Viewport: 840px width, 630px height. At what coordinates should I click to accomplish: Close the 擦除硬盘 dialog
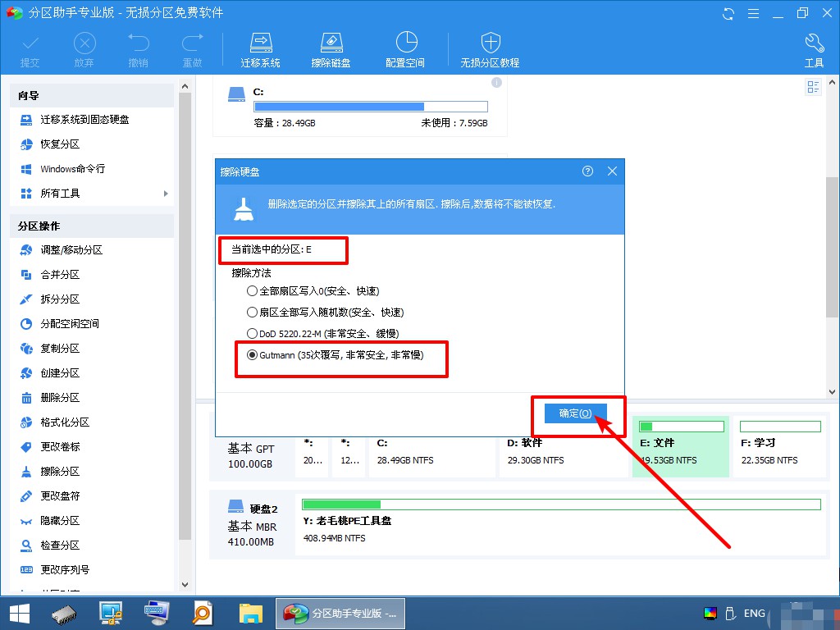[x=612, y=171]
